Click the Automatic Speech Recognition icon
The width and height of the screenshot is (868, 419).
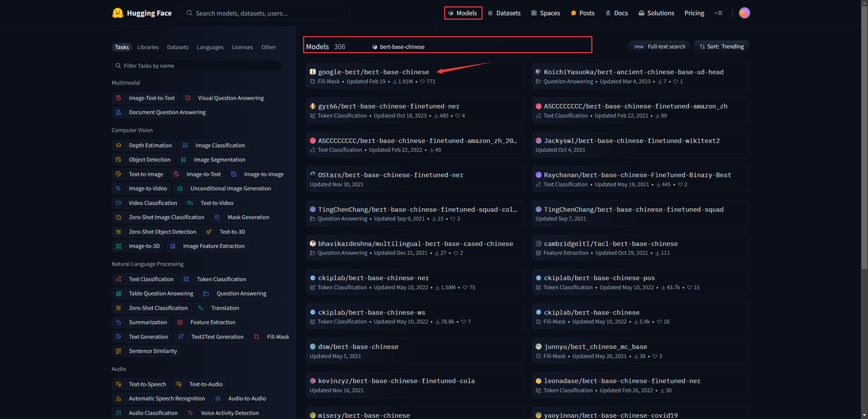tap(118, 398)
